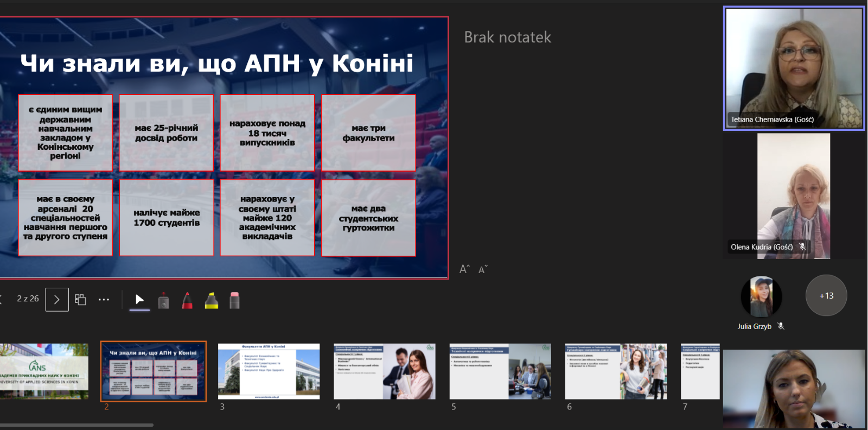Select the cursor pointer tool
This screenshot has width=868, height=430.
(139, 300)
